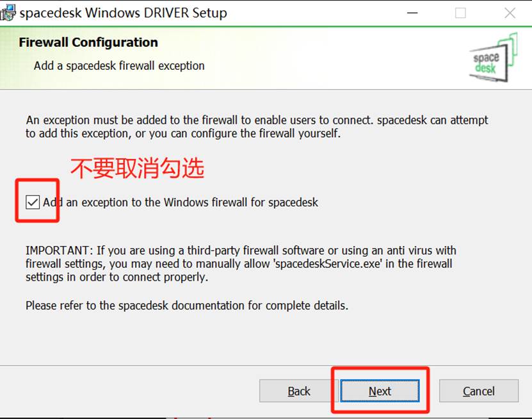Click the 'spacedeskService.exe' text in the notice
532x419 pixels.
point(327,264)
